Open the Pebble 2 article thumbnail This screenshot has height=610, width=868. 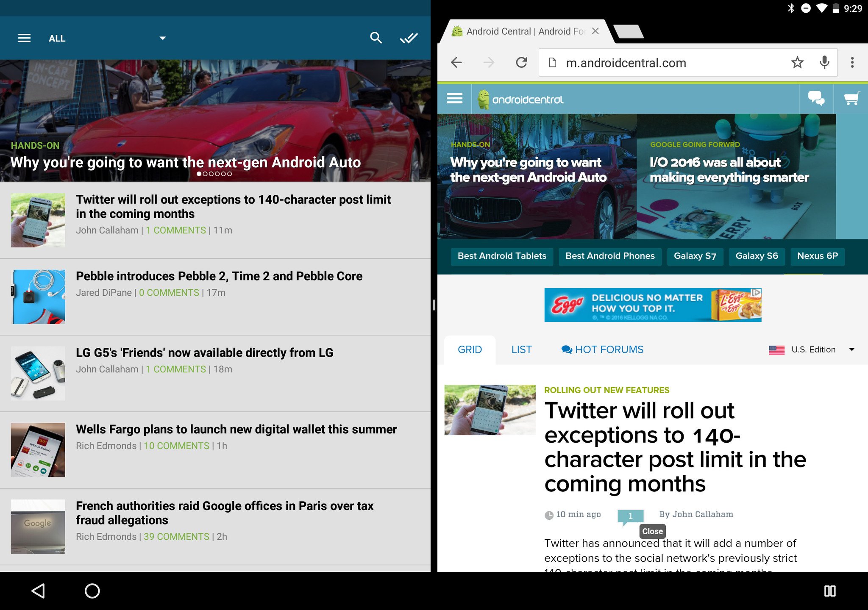tap(38, 297)
